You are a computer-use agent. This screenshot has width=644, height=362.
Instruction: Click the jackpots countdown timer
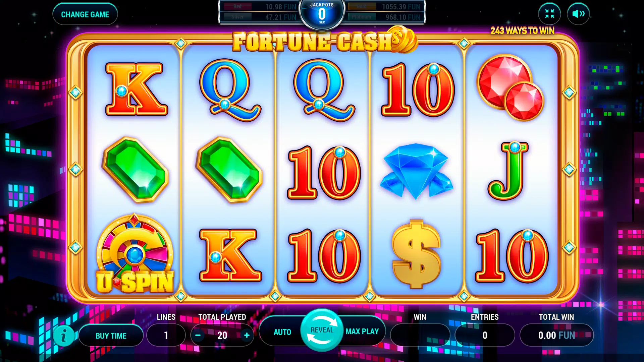click(x=322, y=14)
